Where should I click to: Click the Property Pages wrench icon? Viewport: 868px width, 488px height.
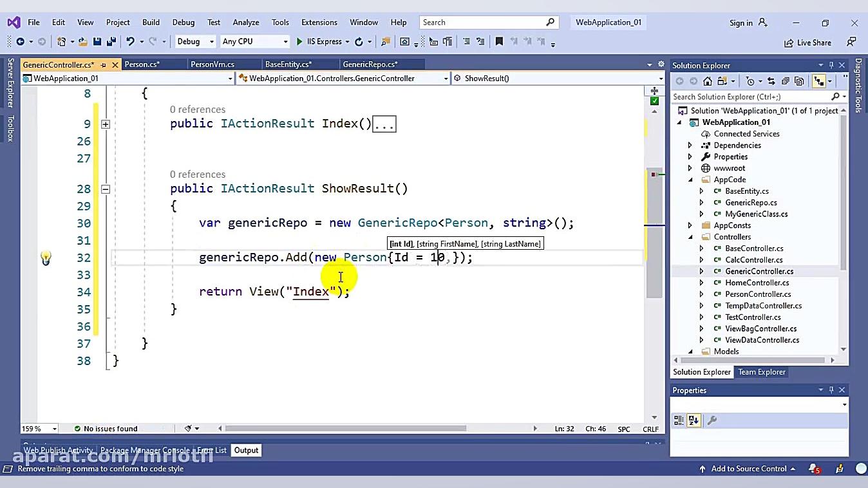coord(712,420)
